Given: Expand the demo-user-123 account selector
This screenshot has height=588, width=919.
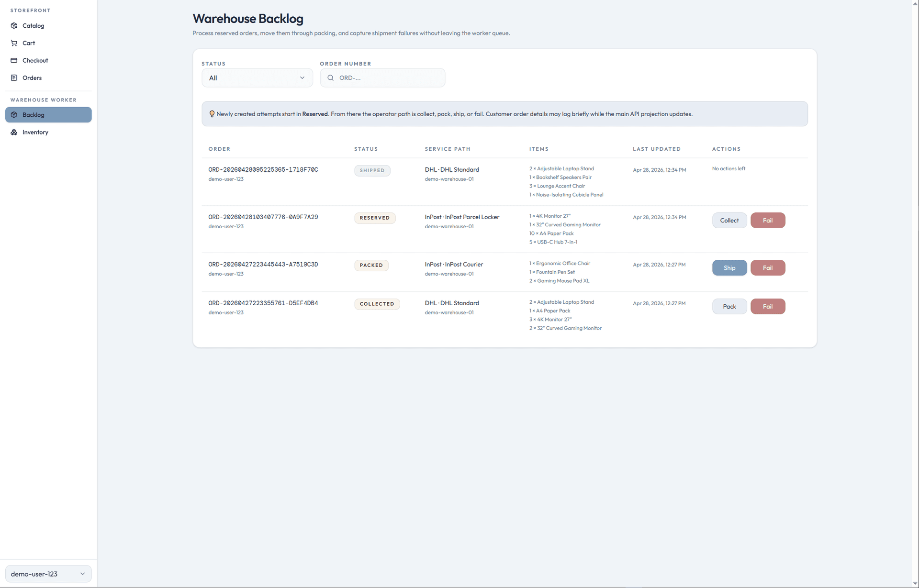Looking at the screenshot, I should 47,574.
